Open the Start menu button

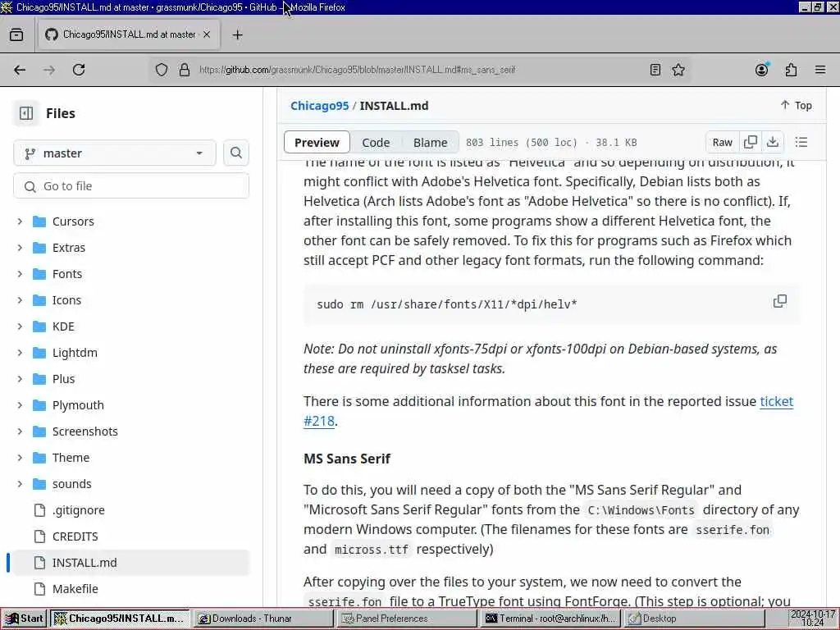point(24,619)
